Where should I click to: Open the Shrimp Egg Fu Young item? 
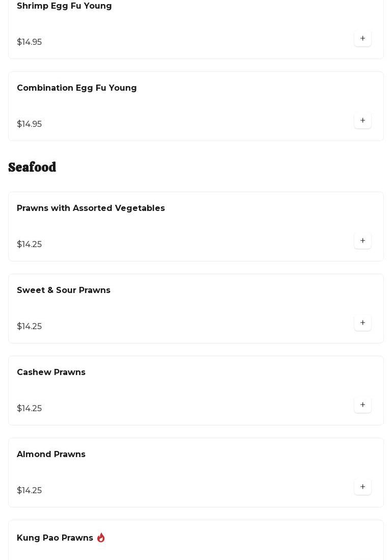pyautogui.click(x=64, y=6)
